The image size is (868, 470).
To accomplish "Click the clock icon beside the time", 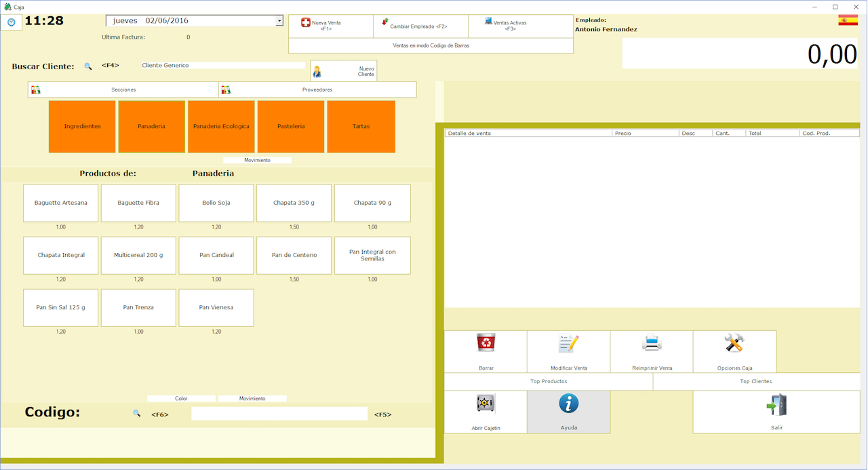I will point(11,22).
